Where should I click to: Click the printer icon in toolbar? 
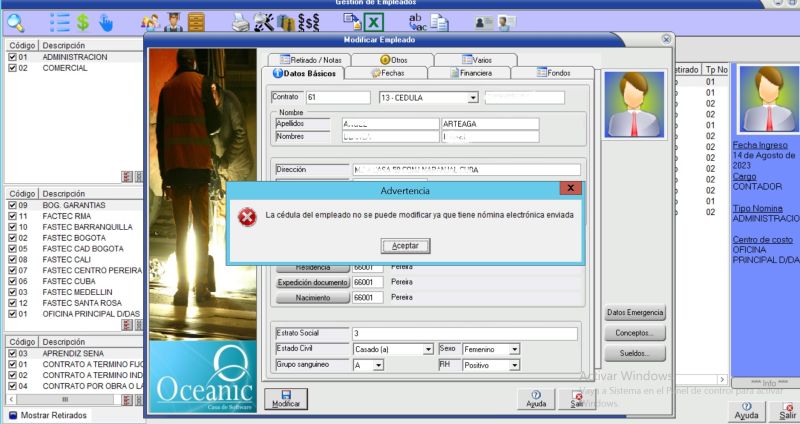(x=241, y=21)
